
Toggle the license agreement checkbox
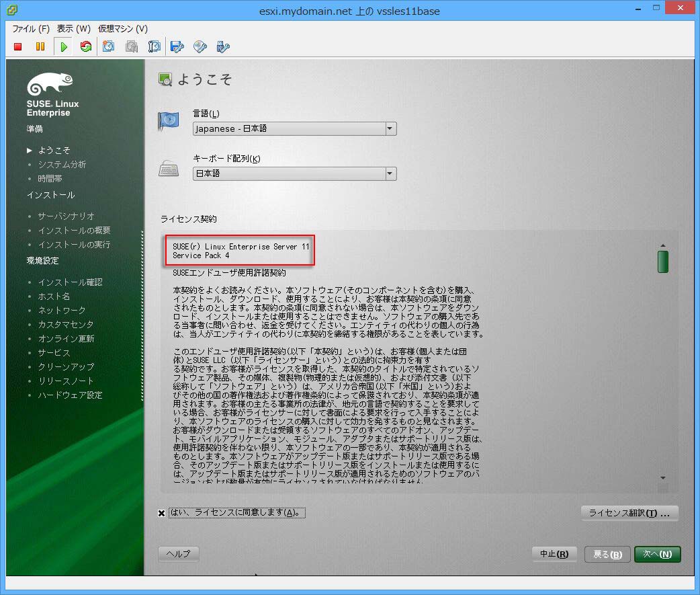[162, 513]
